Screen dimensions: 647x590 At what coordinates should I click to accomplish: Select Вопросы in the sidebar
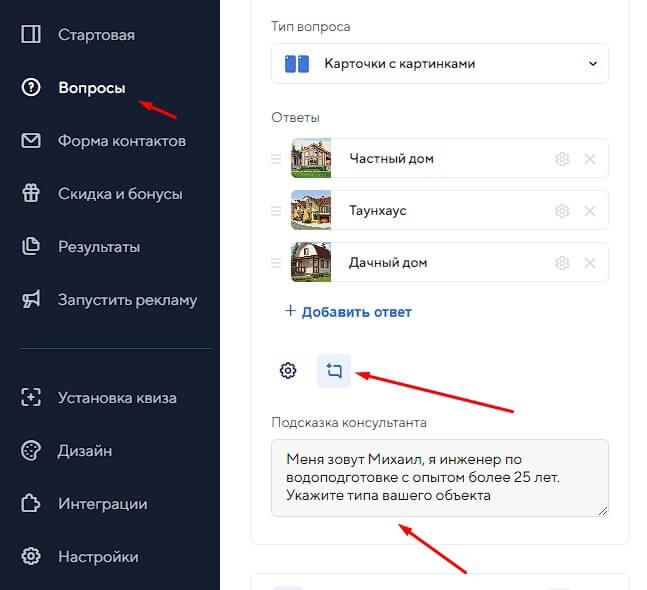click(92, 87)
